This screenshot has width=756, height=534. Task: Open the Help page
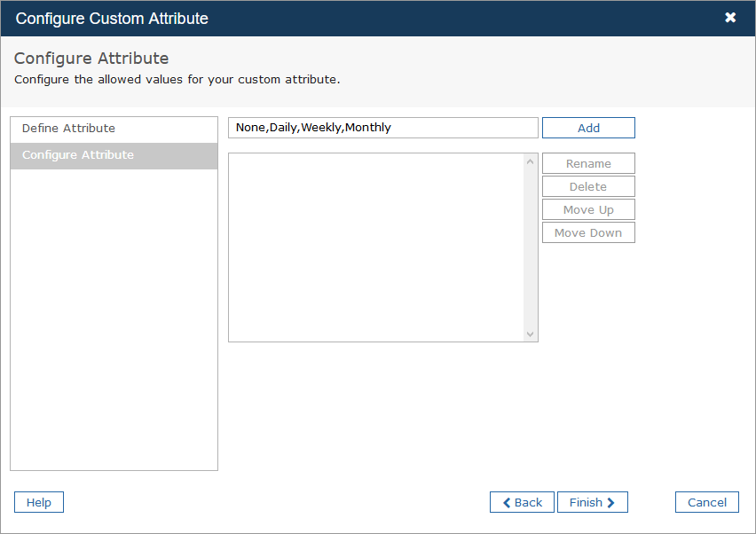[39, 502]
